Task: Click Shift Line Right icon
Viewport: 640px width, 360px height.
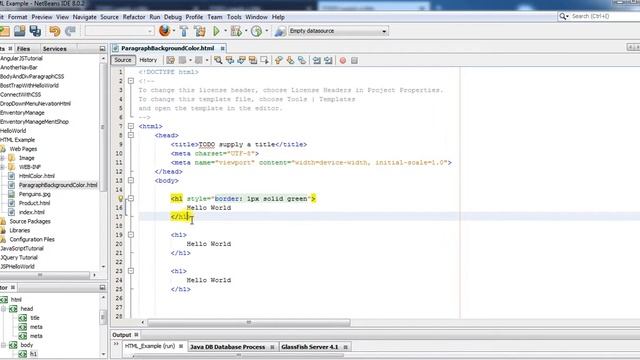Action: pyautogui.click(x=328, y=60)
